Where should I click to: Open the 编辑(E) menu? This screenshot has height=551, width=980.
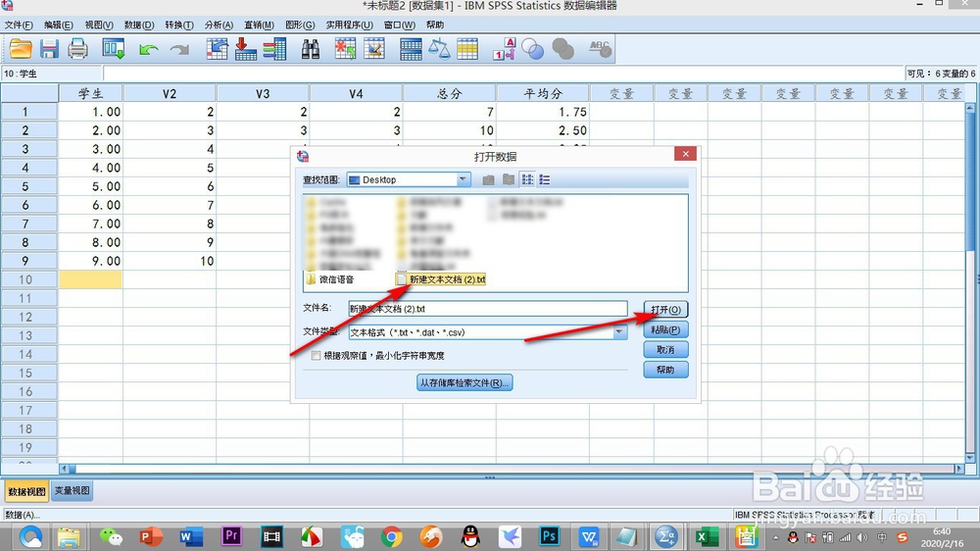(x=58, y=25)
